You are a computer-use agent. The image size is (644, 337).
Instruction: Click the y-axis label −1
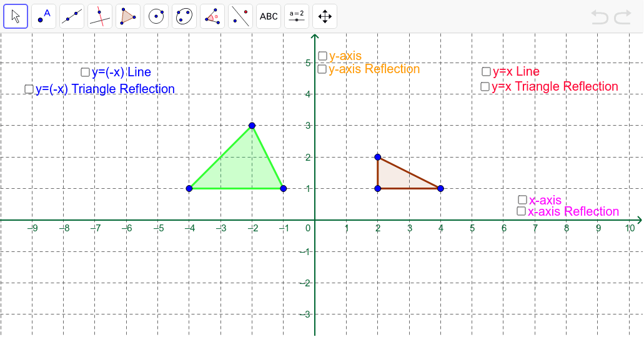304,252
